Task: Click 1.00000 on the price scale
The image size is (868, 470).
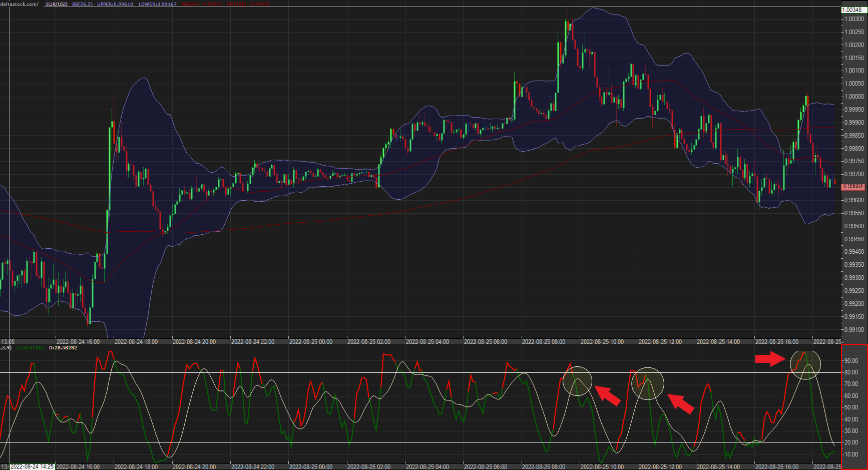Action: [854, 97]
